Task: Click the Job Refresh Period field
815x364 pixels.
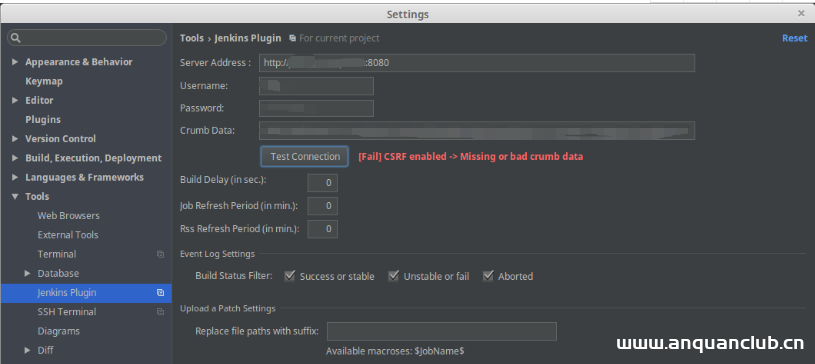Action: click(x=323, y=206)
